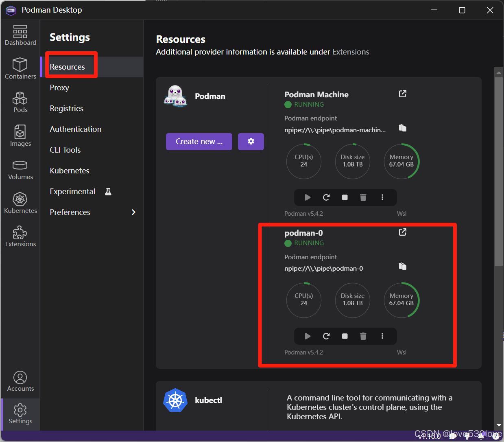Image resolution: width=504 pixels, height=442 pixels.
Task: Open the Dashboard view in the sidebar
Action: (20, 35)
